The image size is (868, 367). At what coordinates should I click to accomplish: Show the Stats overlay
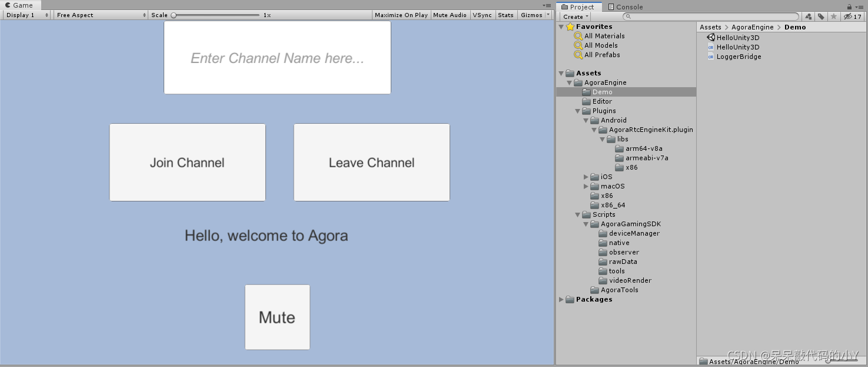[x=505, y=15]
